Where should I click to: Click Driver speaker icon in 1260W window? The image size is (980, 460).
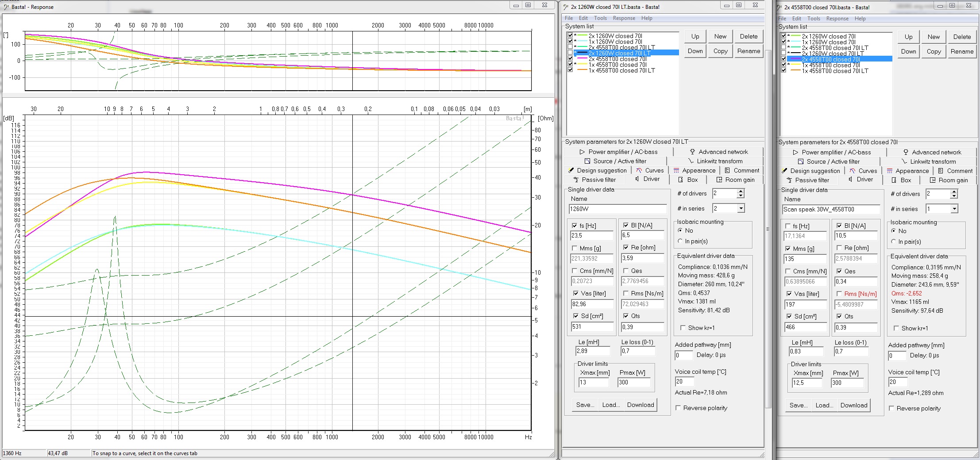point(637,179)
